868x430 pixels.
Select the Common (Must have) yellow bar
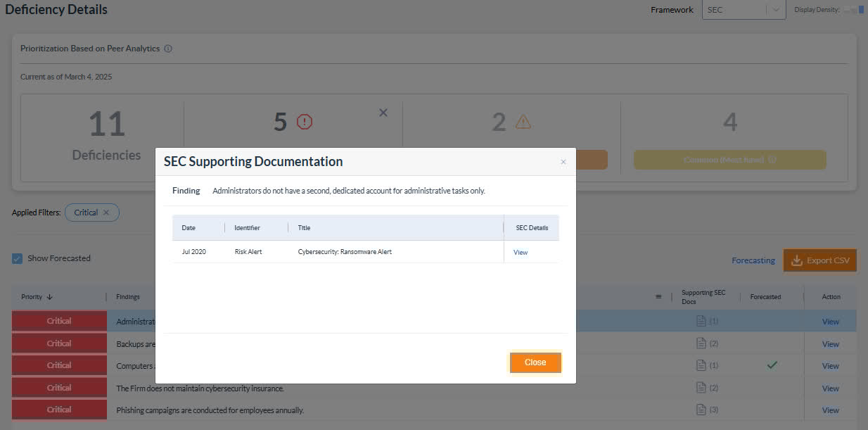729,160
